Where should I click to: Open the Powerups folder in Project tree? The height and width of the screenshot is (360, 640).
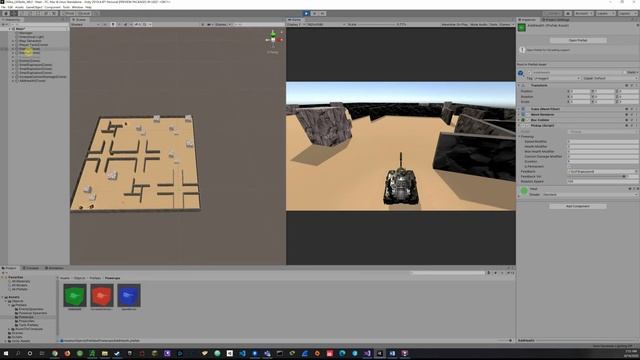(26, 317)
